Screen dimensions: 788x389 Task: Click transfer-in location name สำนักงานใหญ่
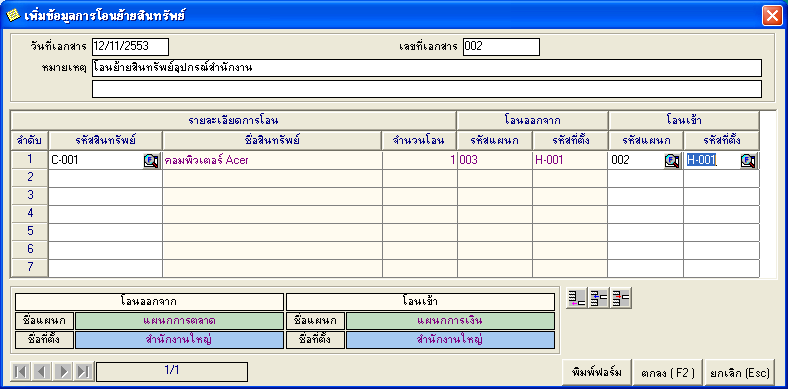click(450, 340)
